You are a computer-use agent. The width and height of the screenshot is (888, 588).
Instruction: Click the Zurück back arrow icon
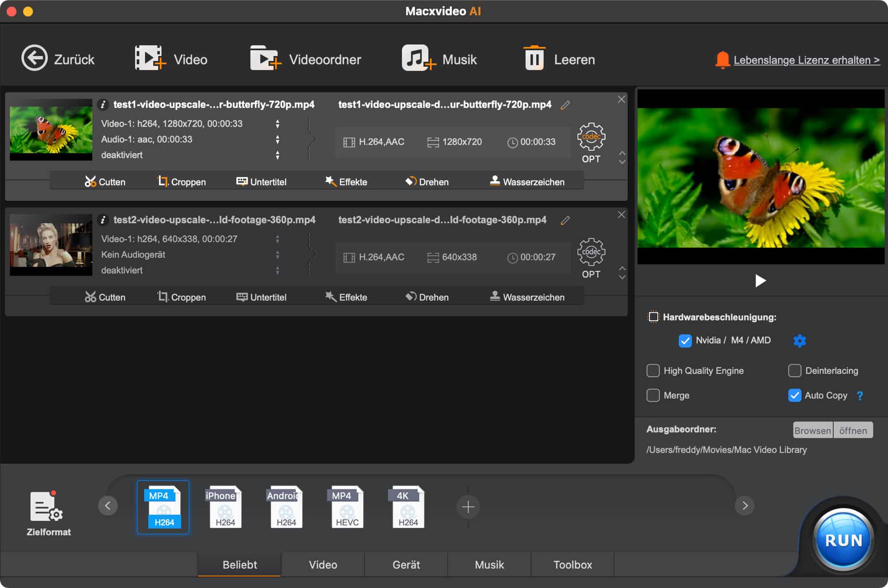click(34, 58)
